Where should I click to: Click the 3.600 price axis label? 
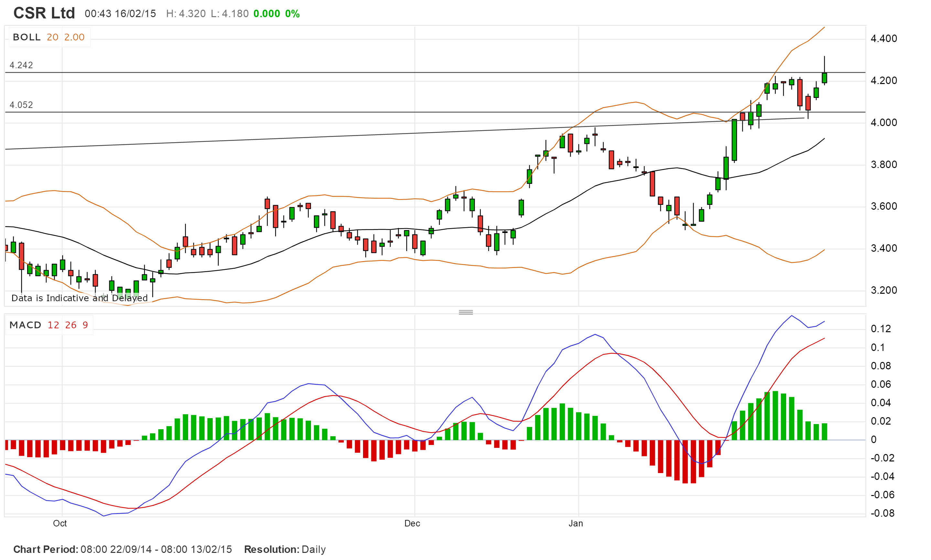[883, 206]
